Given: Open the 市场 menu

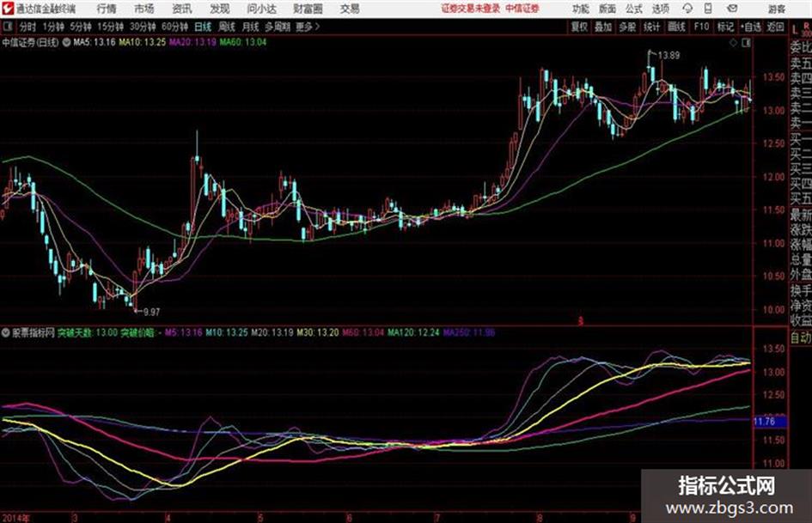Looking at the screenshot, I should coord(144,9).
